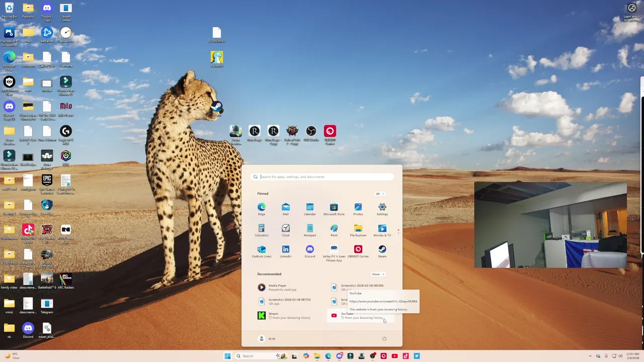Screen dimensions: 644x362
Task: Show hidden system tray icons
Action: pyautogui.click(x=590, y=356)
